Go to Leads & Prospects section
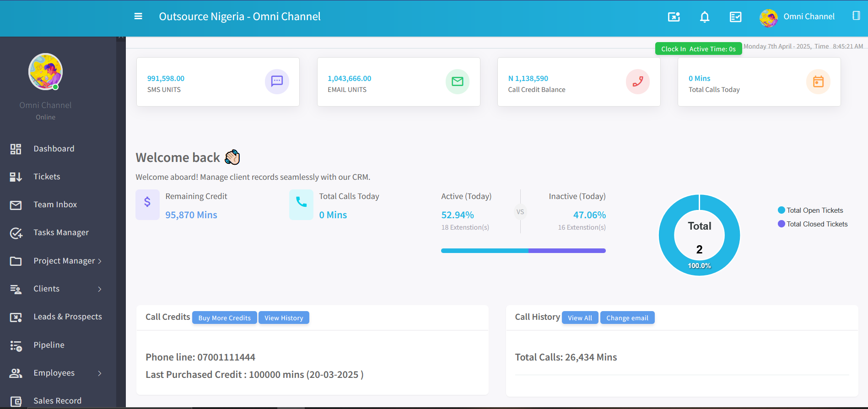Viewport: 868px width, 409px height. click(x=67, y=317)
